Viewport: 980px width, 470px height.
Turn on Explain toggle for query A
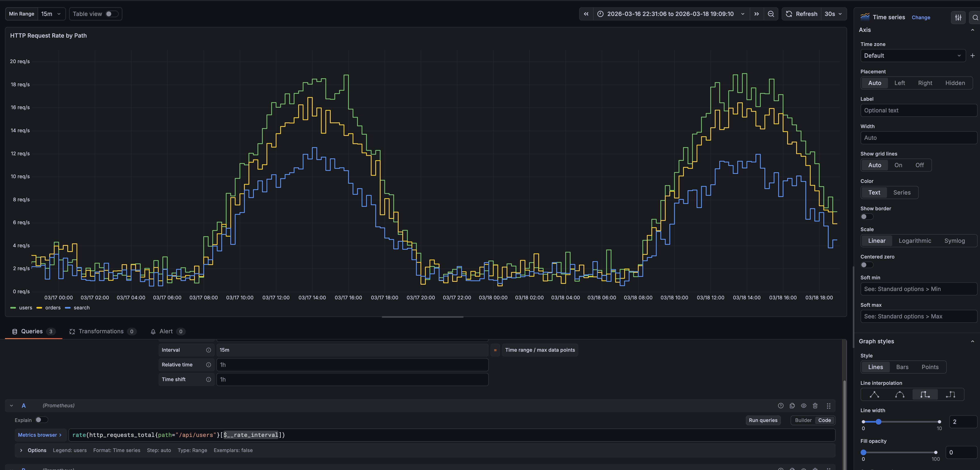click(42, 420)
